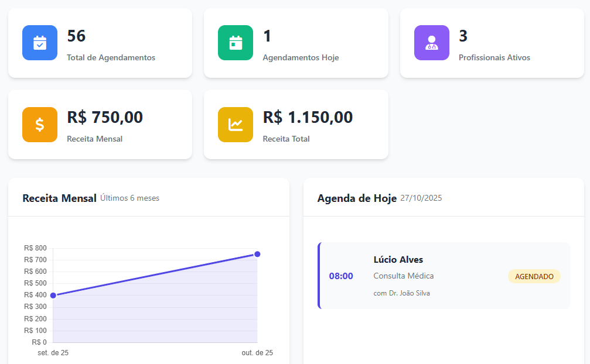Screen dimensions: 590x364
Task: Click the blue data point for set. de 25
Action: pos(53,296)
